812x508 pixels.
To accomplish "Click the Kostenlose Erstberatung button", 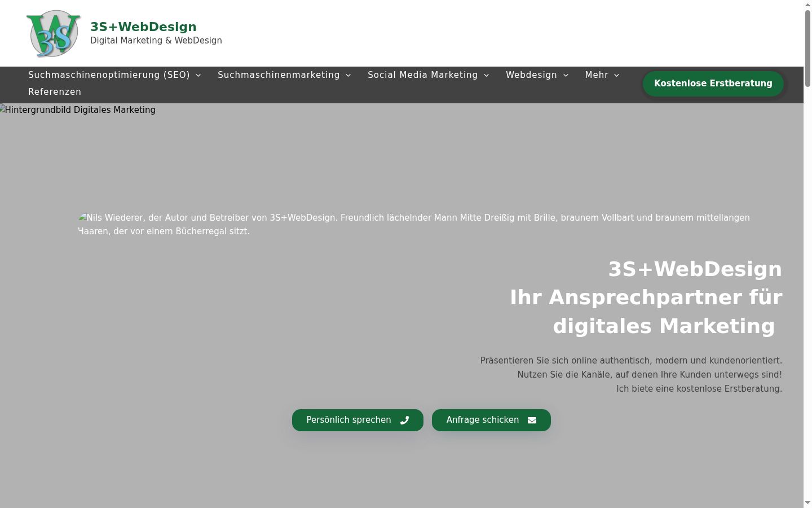I will tap(713, 84).
